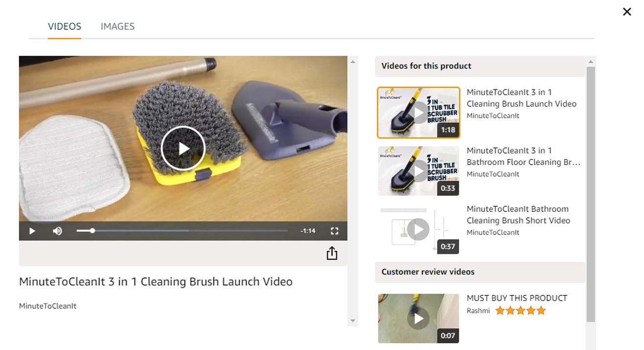Open 'MinuteToCleanIt 3 in 1 Bathroom Floor Cleaning Br…' link
Viewport: 644px width, 350px height.
tap(523, 156)
